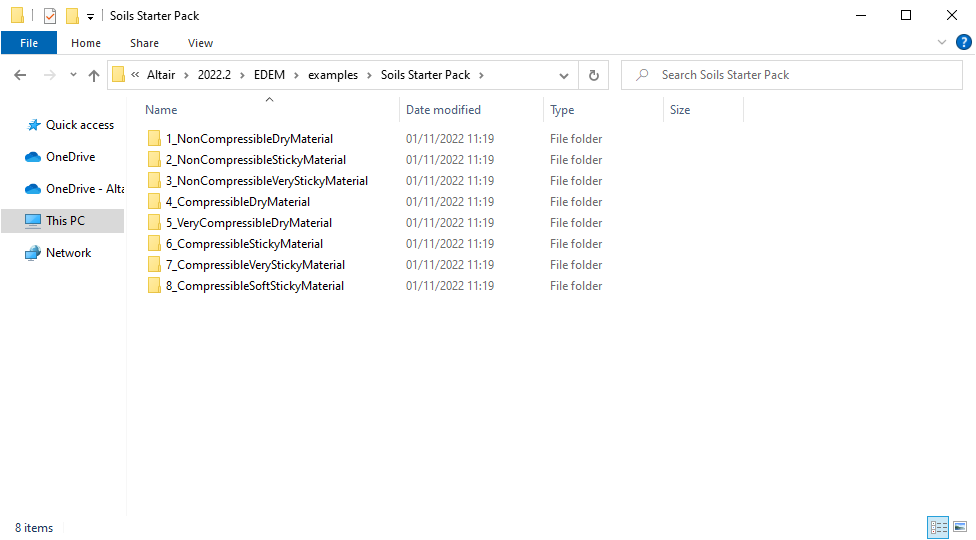Select This PC in navigation pane
976x540 pixels.
pos(62,221)
